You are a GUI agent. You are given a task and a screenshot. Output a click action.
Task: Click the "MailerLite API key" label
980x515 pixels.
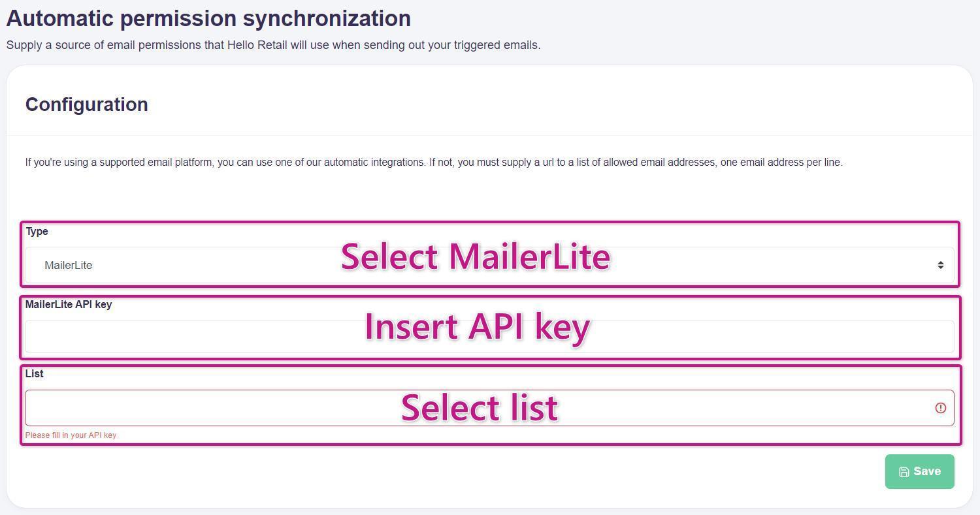(69, 305)
